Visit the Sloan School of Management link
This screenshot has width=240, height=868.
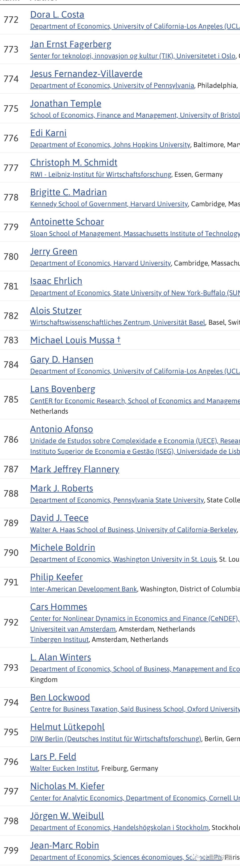135,234
